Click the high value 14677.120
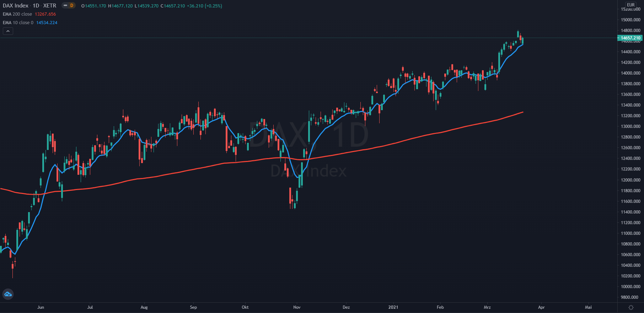Viewport: 644px width, 313px height. point(122,6)
